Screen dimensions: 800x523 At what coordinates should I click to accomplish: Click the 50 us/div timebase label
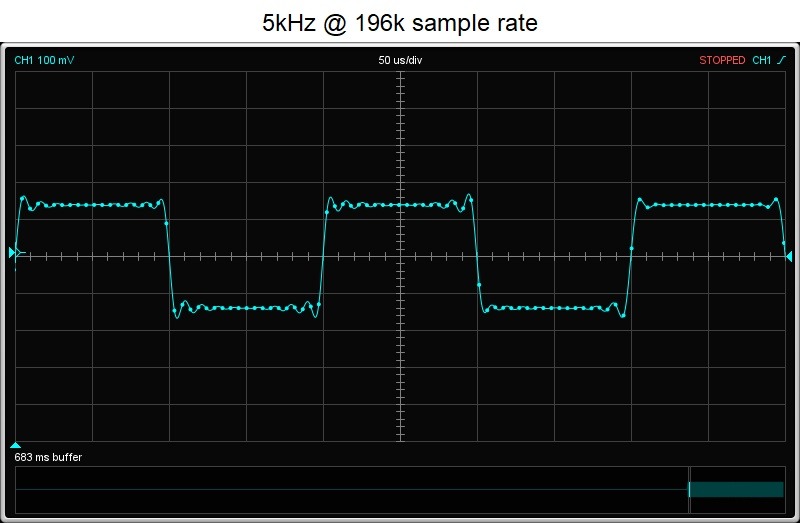pyautogui.click(x=400, y=60)
